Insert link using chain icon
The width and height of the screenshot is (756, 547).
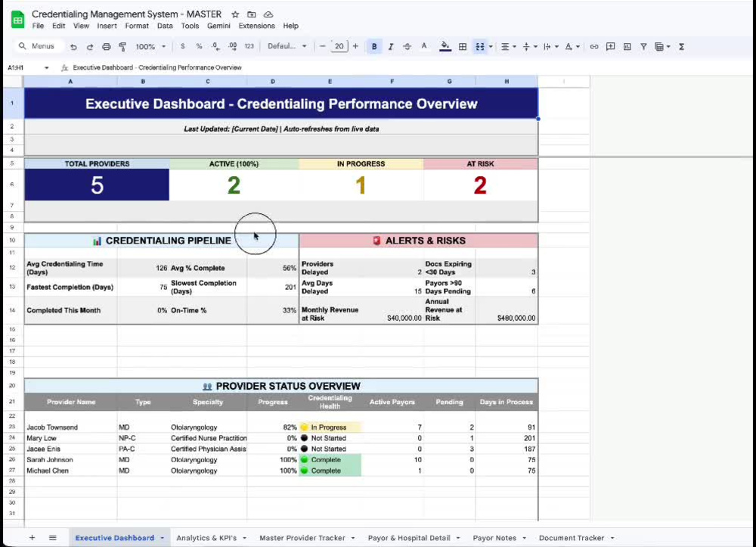pyautogui.click(x=594, y=47)
